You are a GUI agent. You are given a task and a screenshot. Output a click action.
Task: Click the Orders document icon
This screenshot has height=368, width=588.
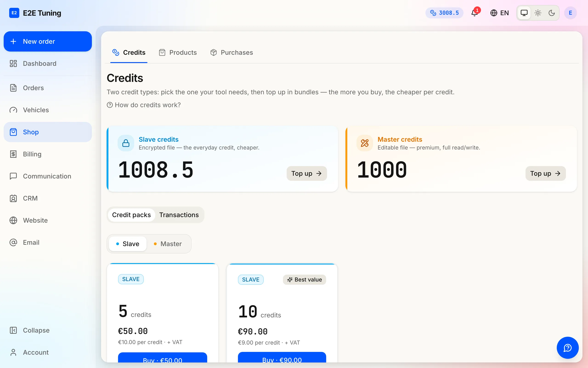pos(13,88)
